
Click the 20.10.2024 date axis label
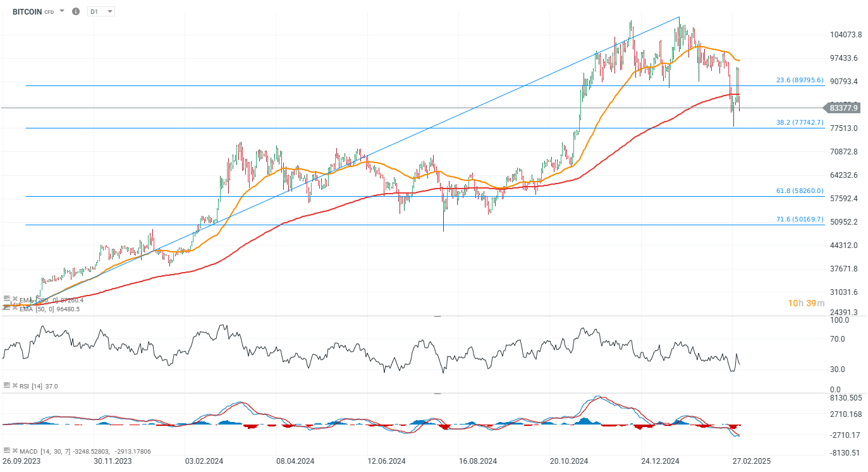[x=569, y=461]
